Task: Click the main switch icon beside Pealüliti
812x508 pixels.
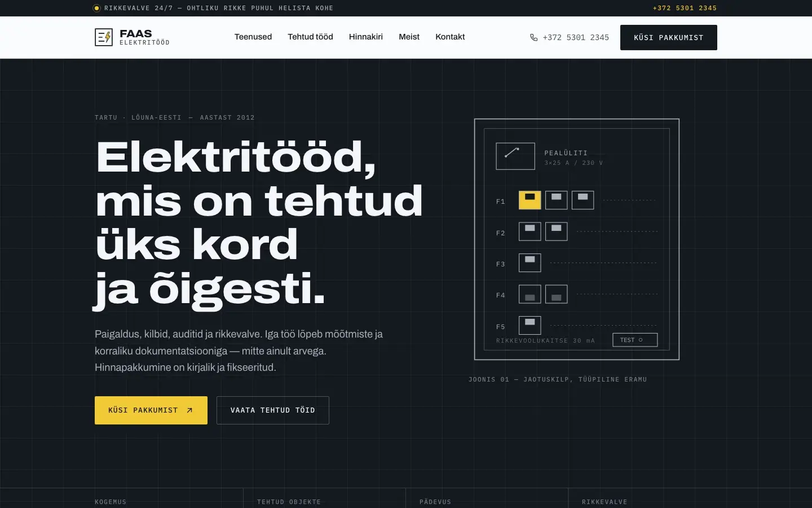Action: coord(515,156)
